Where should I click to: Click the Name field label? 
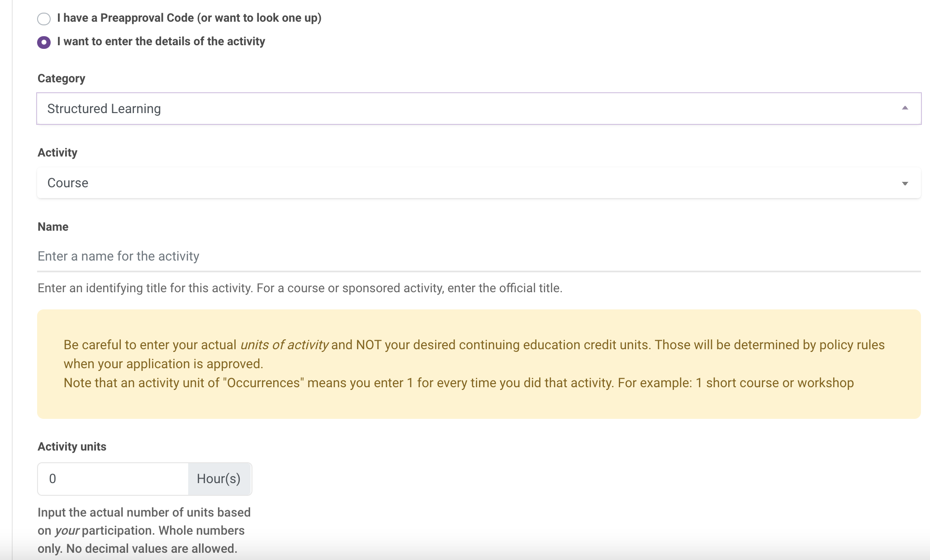coord(53,227)
